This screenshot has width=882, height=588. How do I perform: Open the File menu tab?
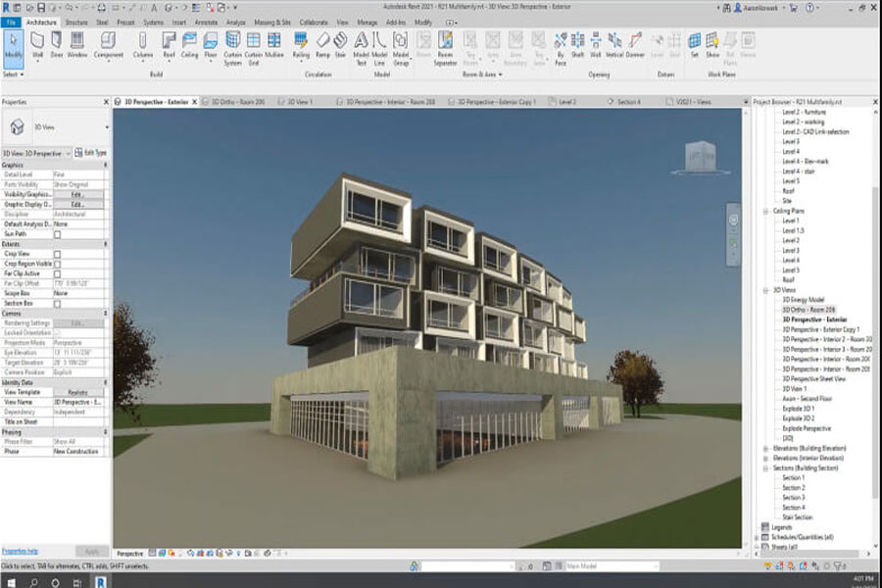point(11,23)
